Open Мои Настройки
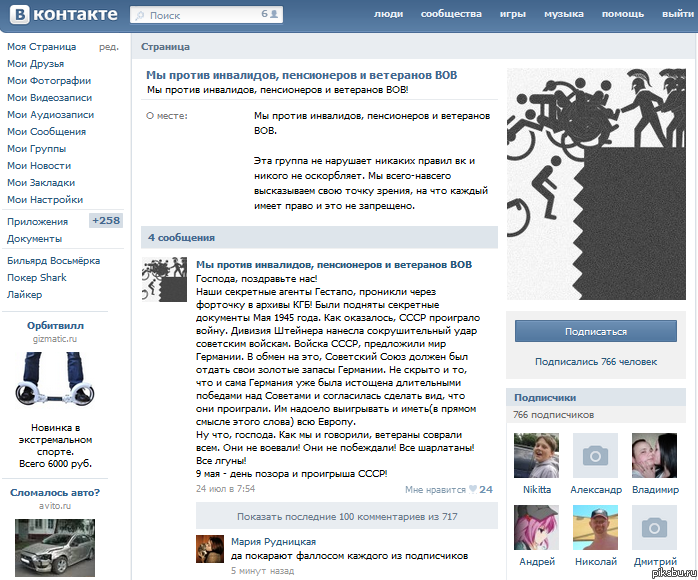698x580 pixels. 45,199
